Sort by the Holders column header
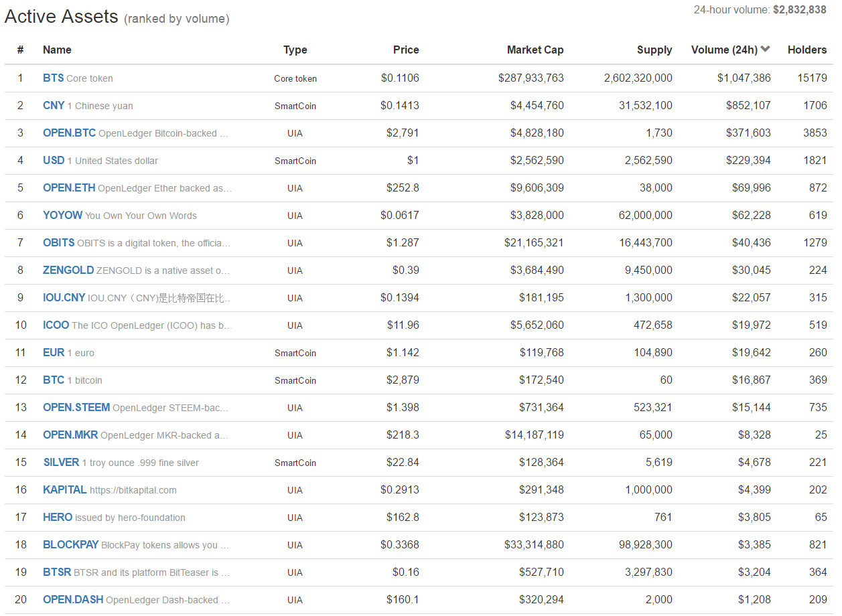Viewport: 842px width, 616px height. click(x=807, y=50)
